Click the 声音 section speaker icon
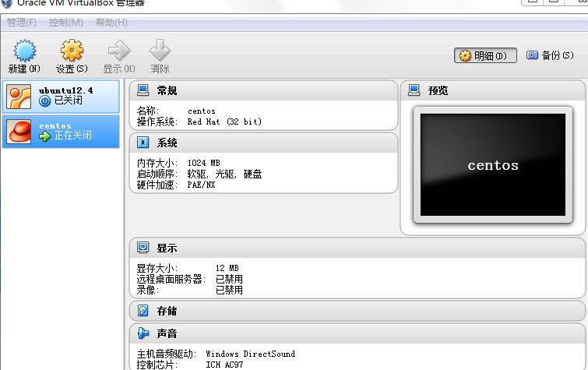The image size is (588, 370). 143,333
